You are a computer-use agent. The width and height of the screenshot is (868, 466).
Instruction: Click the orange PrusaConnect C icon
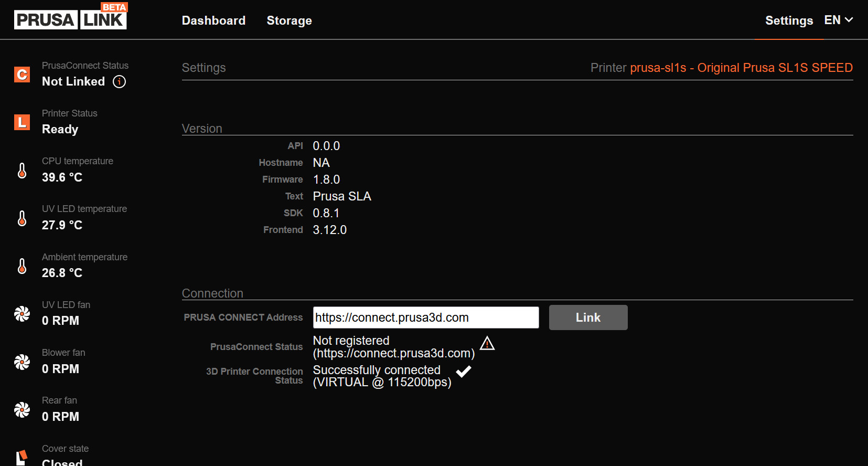click(x=22, y=75)
